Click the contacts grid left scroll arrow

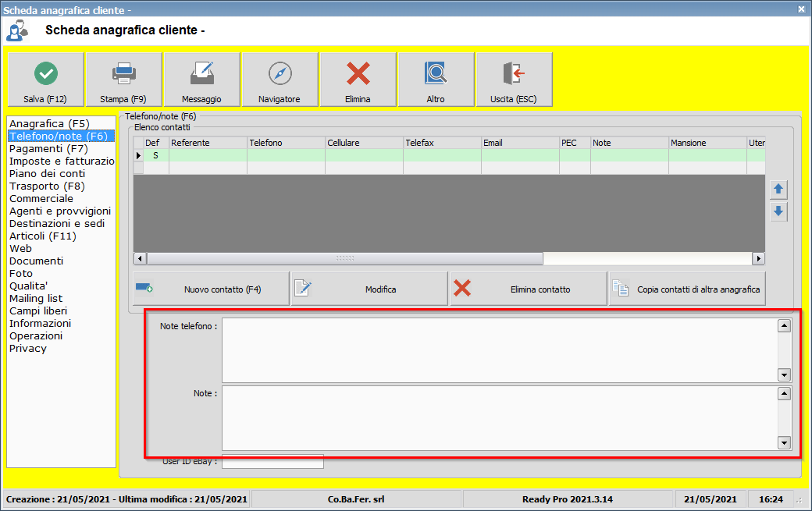tap(140, 258)
